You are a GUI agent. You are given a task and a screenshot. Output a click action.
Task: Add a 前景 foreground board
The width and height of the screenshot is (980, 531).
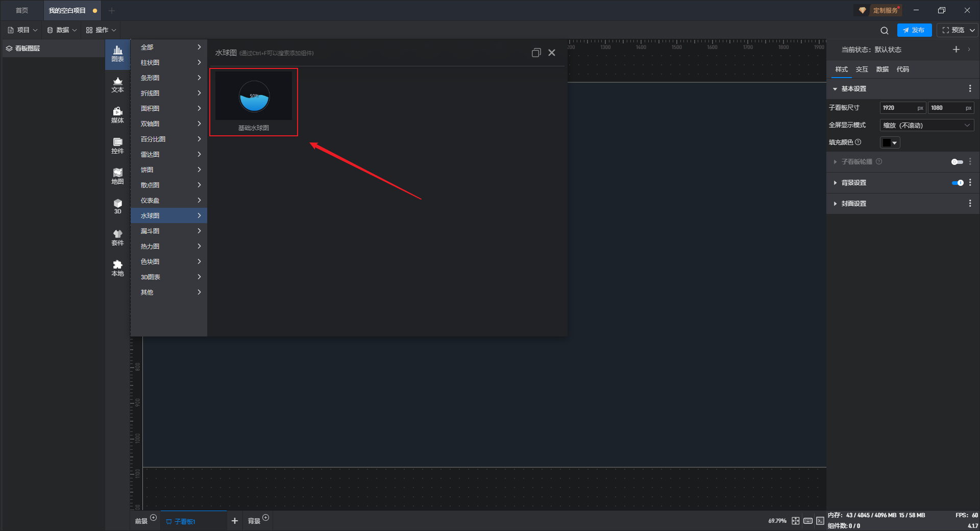(x=153, y=517)
